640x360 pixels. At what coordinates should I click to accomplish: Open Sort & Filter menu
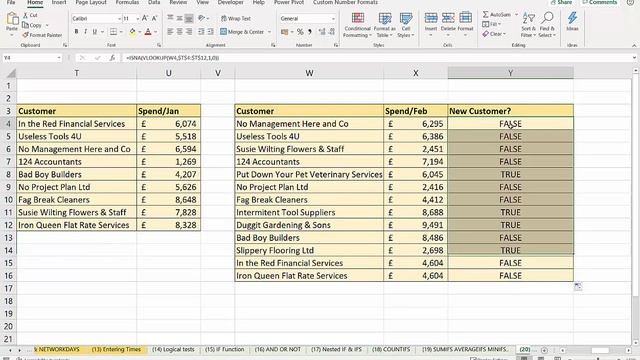click(528, 24)
